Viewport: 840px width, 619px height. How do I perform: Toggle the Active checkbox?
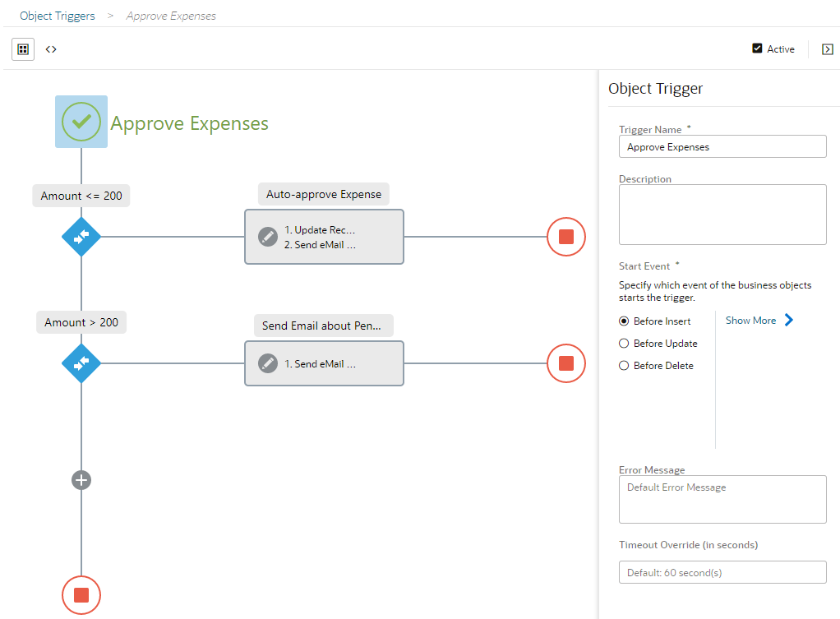pyautogui.click(x=757, y=49)
